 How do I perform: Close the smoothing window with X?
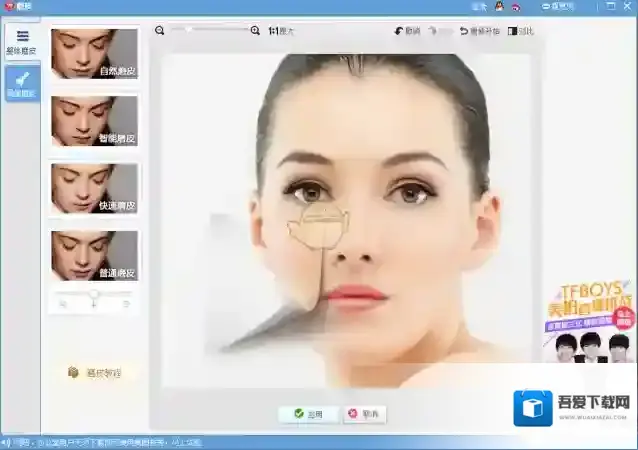[627, 6]
